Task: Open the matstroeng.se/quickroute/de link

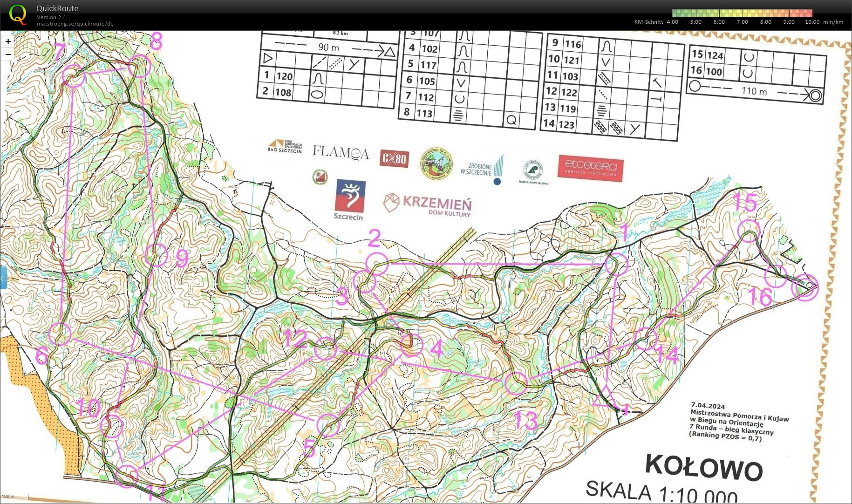Action: click(x=75, y=24)
